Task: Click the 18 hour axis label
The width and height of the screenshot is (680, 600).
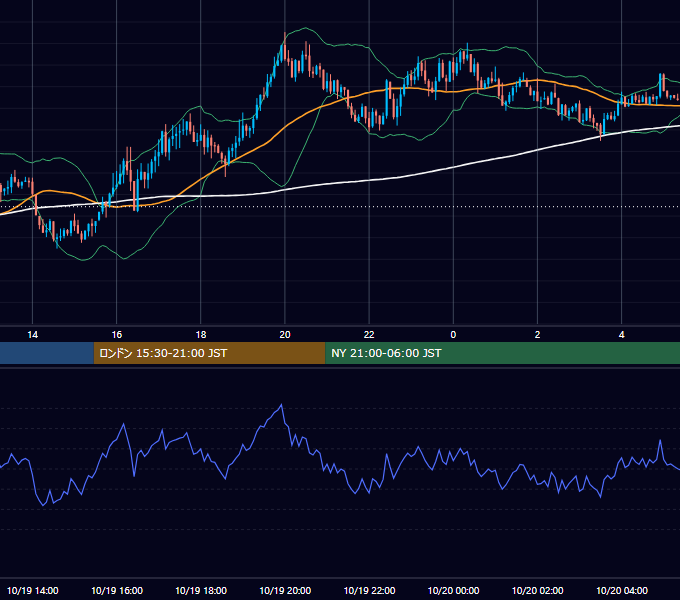Action: 201,335
